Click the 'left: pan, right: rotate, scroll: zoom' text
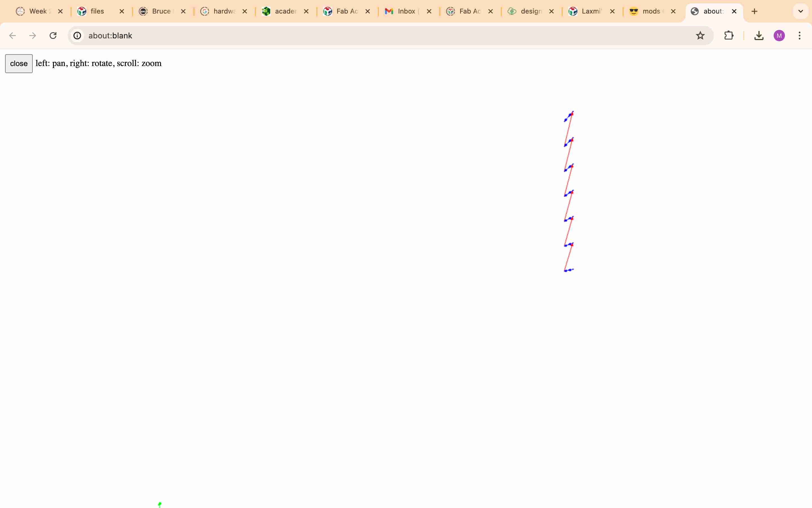812x508 pixels. 98,63
